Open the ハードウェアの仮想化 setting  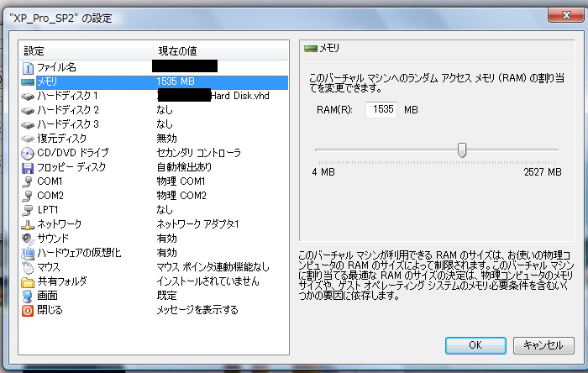tap(79, 253)
